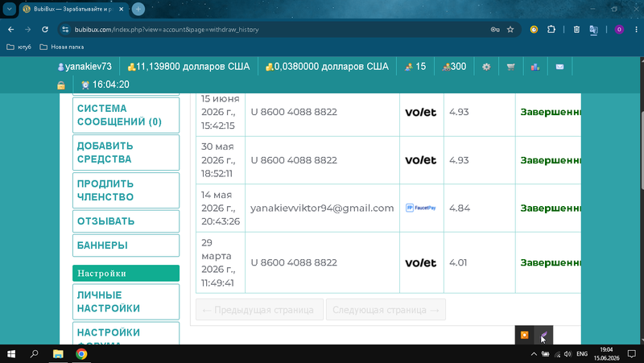Image resolution: width=644 pixels, height=363 pixels.
Task: Click Следующая страница button
Action: point(386,310)
